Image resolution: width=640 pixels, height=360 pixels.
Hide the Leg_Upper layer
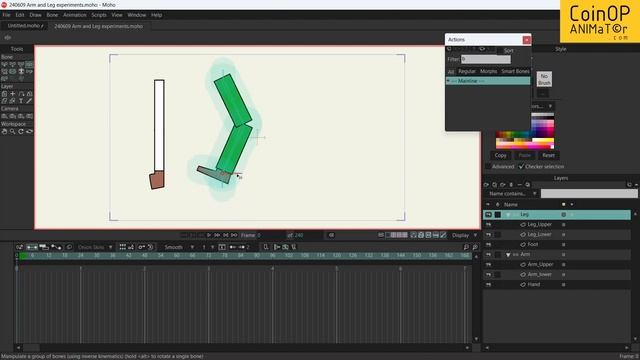(x=488, y=224)
